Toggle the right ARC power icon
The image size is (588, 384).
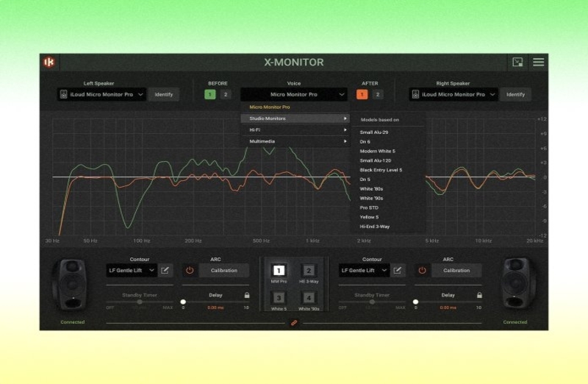pyautogui.click(x=422, y=270)
